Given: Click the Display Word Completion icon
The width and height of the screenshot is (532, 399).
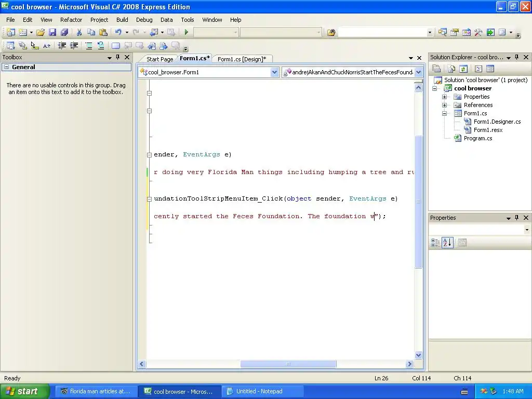Looking at the screenshot, I should pyautogui.click(x=47, y=46).
